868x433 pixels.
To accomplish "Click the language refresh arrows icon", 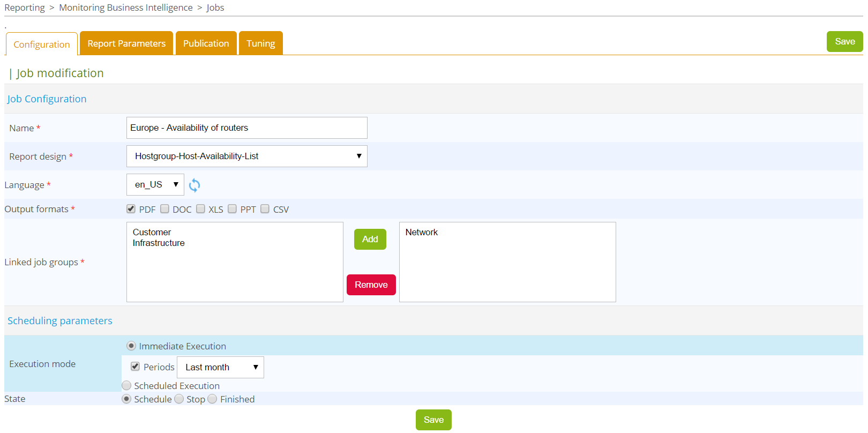I will 194,185.
